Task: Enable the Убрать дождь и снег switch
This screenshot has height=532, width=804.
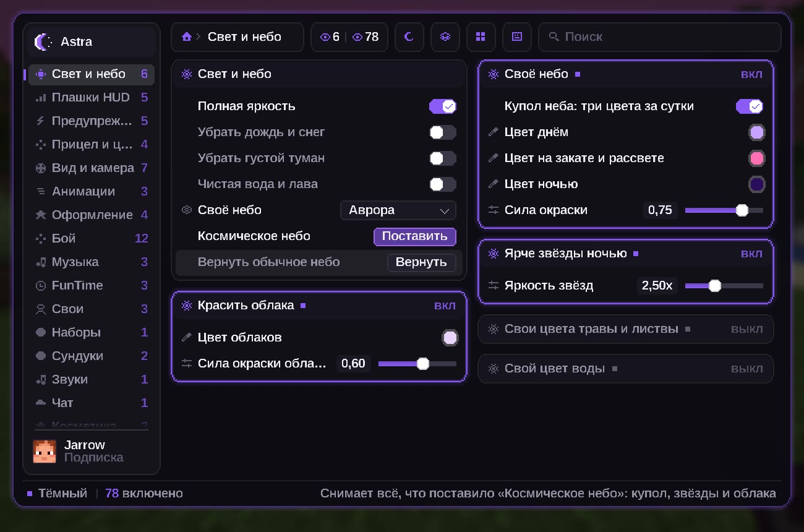Action: (x=443, y=132)
